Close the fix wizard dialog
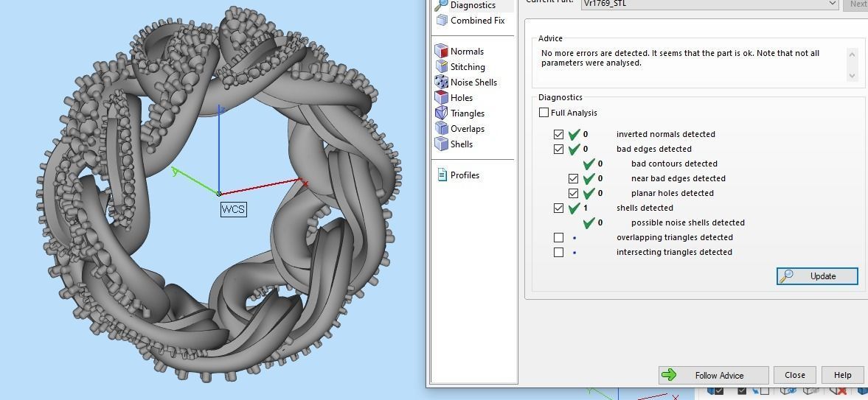 795,375
